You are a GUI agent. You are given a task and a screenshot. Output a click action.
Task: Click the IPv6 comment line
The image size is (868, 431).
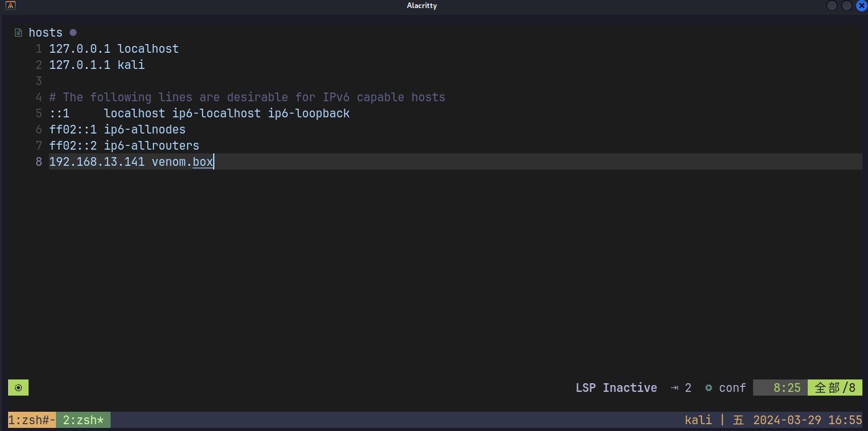coord(247,97)
